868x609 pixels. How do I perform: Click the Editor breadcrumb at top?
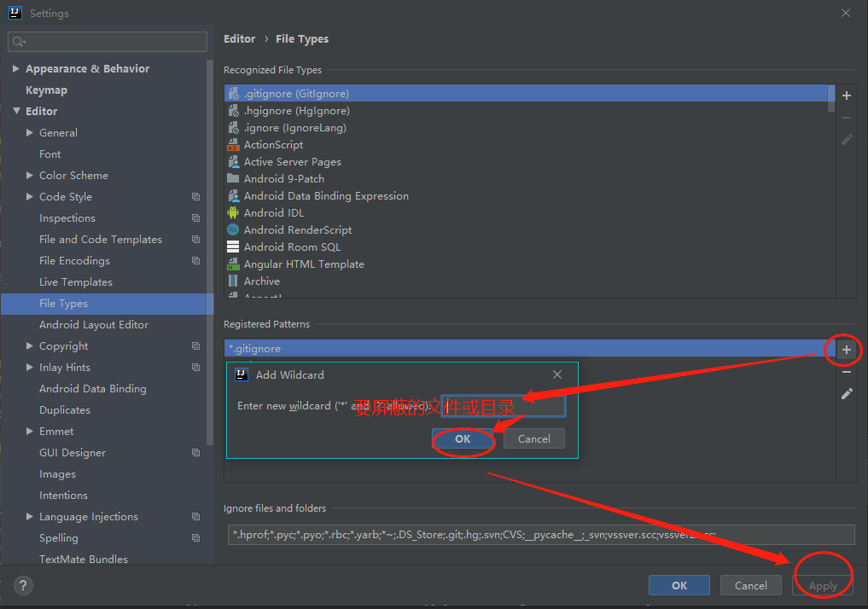pos(239,38)
